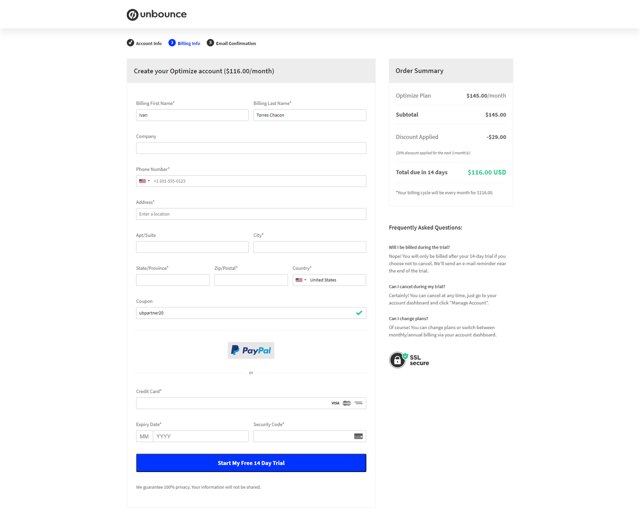Image resolution: width=640 pixels, height=521 pixels.
Task: Click the security code card icon
Action: point(358,436)
